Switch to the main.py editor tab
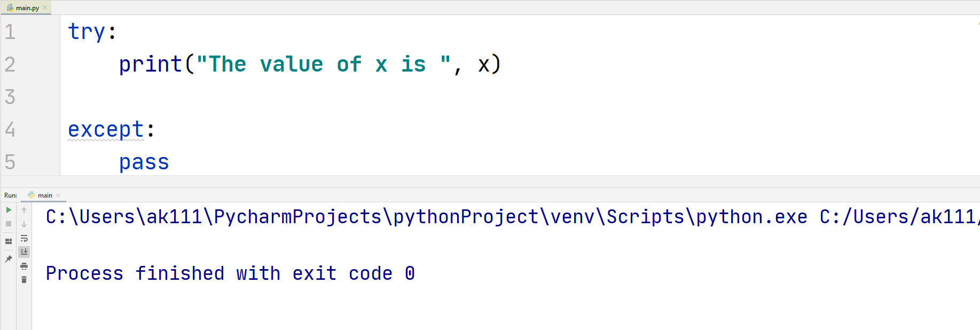 (x=27, y=8)
